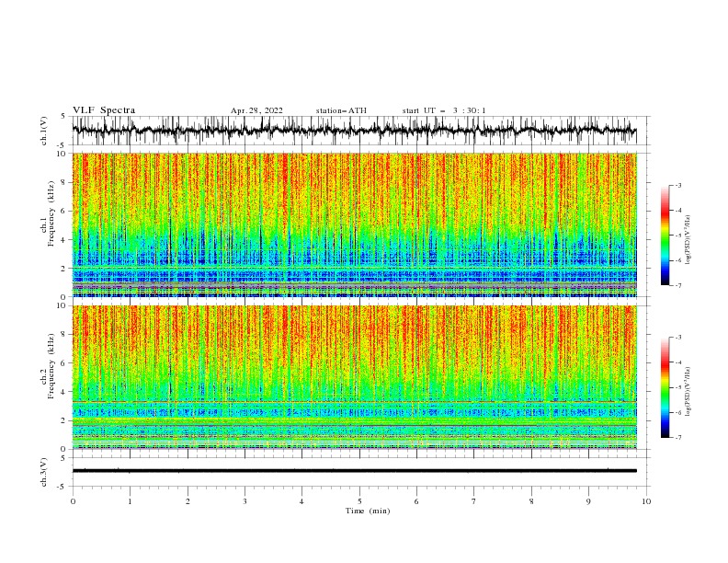Click time axis tick label "9"
This screenshot has width=728, height=563.
(x=588, y=501)
